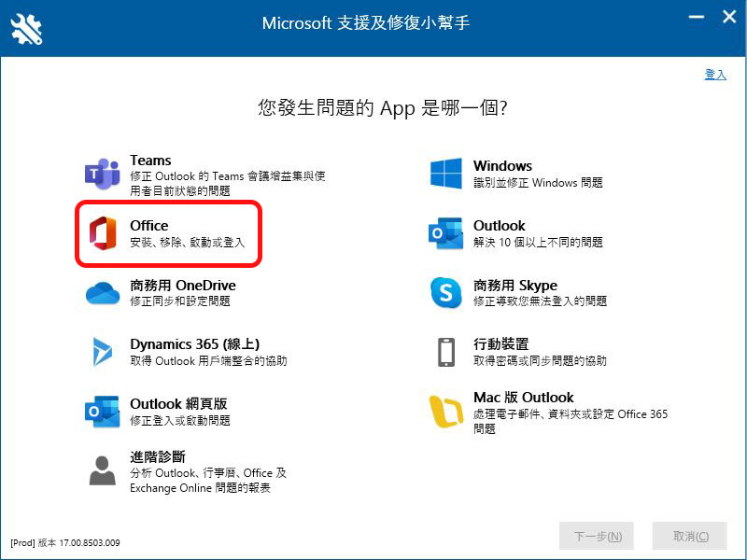The image size is (747, 560).
Task: Click the Windows logo icon
Action: [x=446, y=174]
